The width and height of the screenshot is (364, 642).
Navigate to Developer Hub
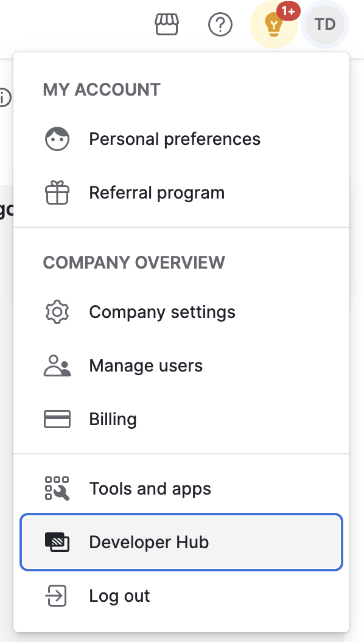point(149,541)
